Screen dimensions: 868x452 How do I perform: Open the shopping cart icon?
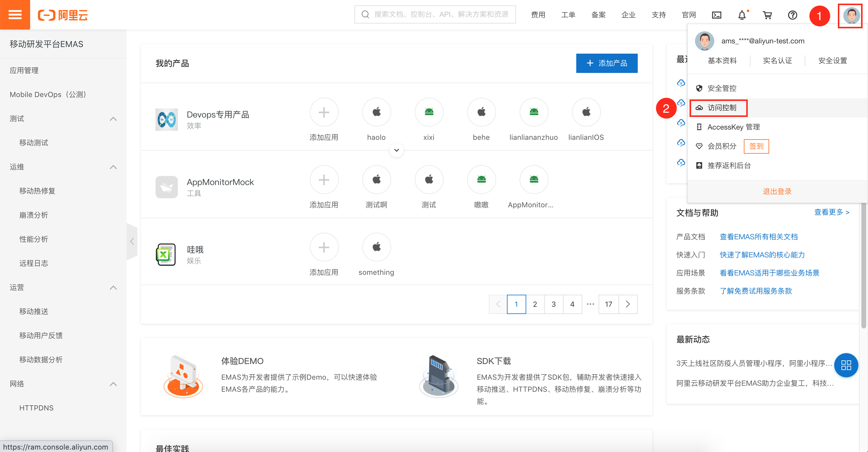point(767,15)
